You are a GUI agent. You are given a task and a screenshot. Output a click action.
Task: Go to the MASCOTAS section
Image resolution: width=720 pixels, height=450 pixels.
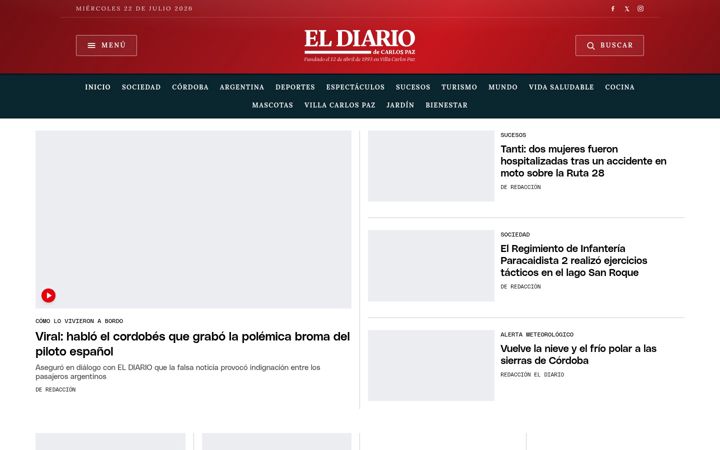click(272, 105)
